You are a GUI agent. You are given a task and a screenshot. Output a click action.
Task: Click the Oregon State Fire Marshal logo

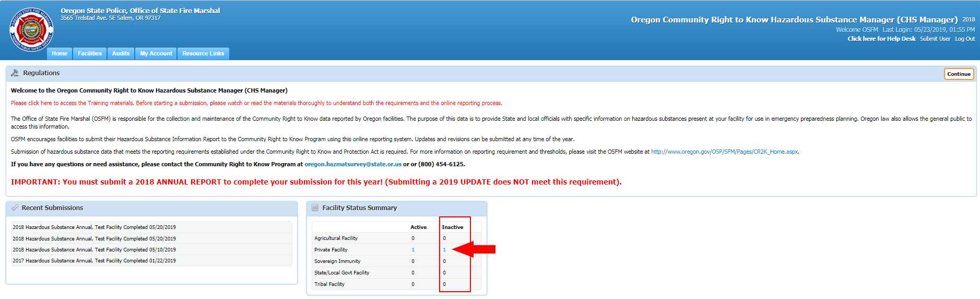[31, 30]
